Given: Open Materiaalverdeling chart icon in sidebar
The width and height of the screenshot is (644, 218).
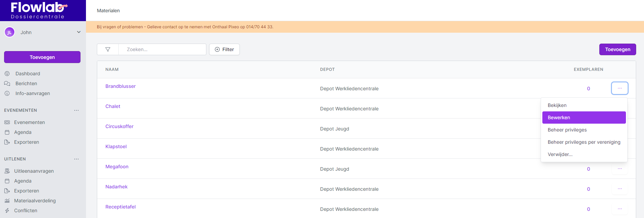Looking at the screenshot, I should [x=7, y=201].
